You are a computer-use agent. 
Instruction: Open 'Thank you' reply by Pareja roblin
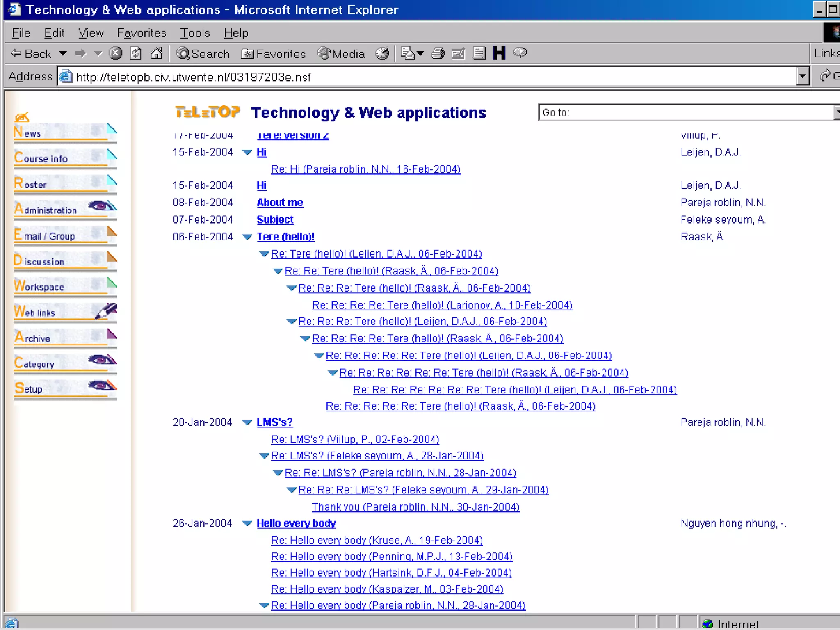click(415, 507)
